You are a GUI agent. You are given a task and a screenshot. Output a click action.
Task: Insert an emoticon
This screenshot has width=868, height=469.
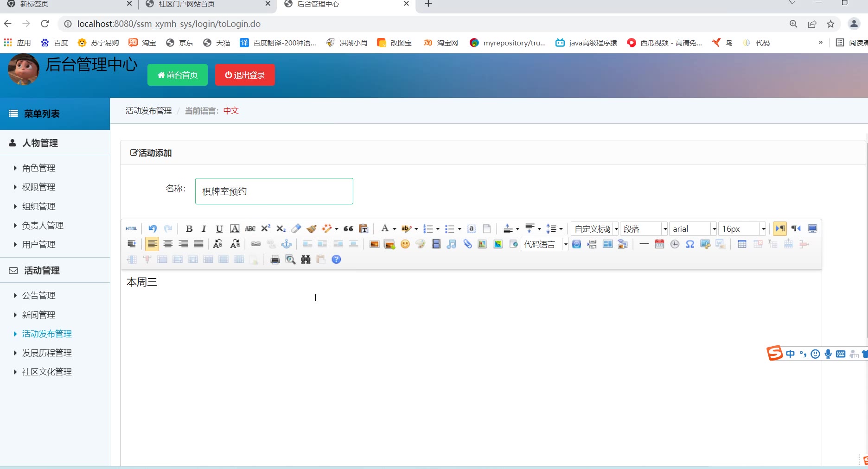pyautogui.click(x=405, y=244)
